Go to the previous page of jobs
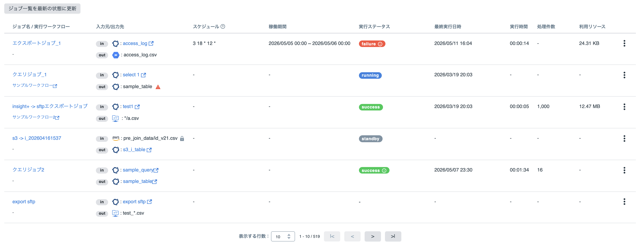644x248 pixels. point(352,237)
